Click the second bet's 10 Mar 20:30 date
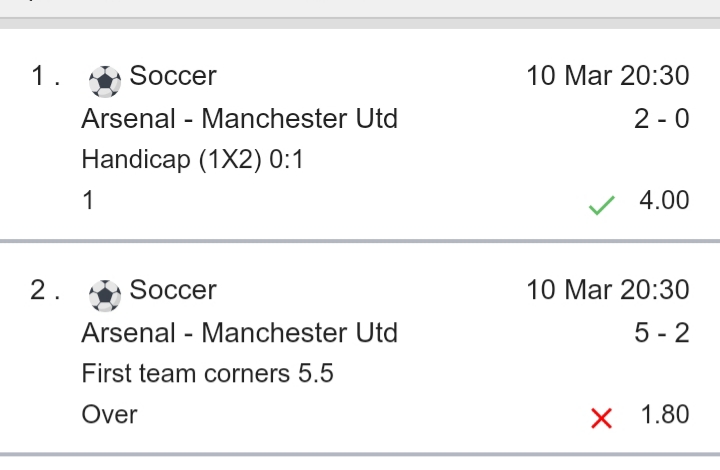Viewport: 720px width, 470px height. 608,290
